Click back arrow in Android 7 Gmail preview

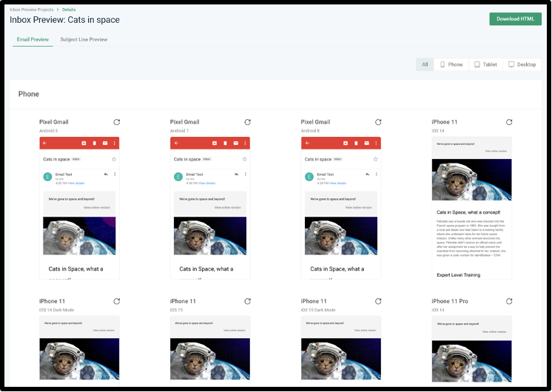(176, 143)
